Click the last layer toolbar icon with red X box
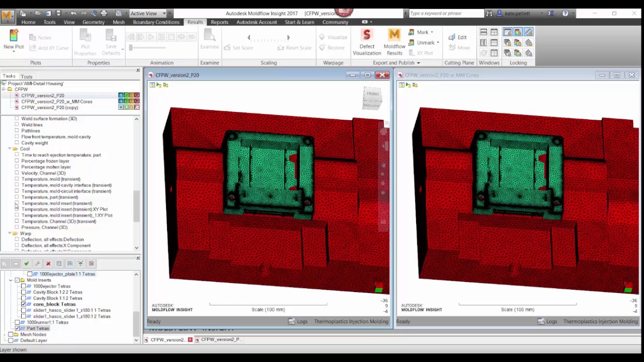 91,263
